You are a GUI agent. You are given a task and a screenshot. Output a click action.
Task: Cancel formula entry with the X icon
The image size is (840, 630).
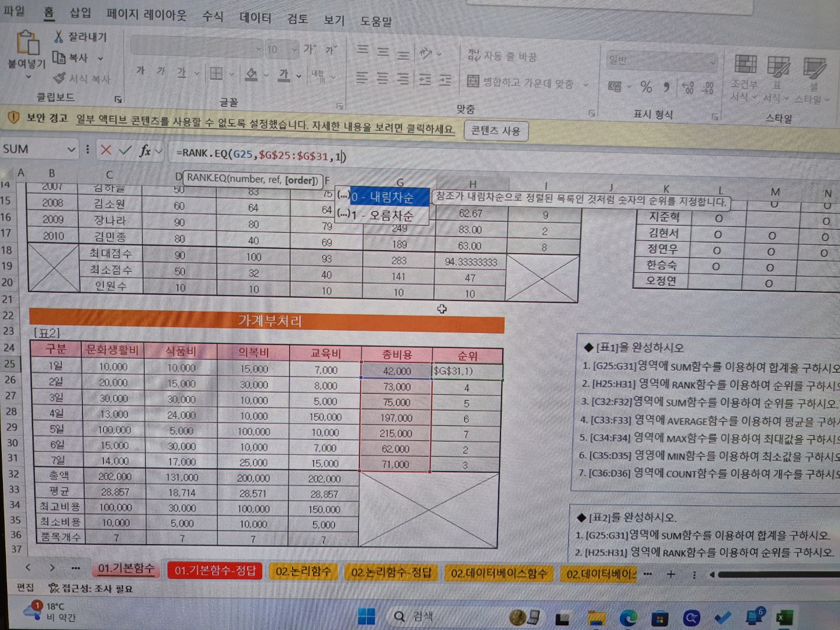[106, 150]
